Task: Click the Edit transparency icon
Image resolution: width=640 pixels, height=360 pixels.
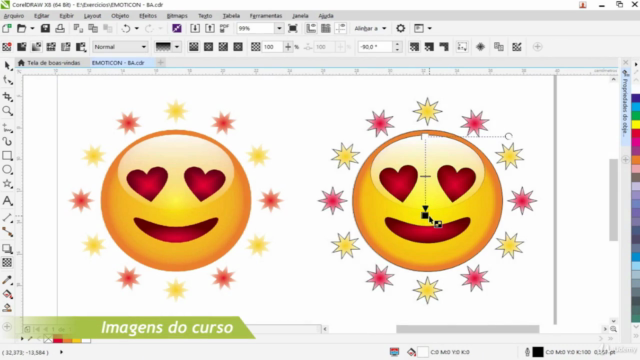Action: [x=517, y=47]
